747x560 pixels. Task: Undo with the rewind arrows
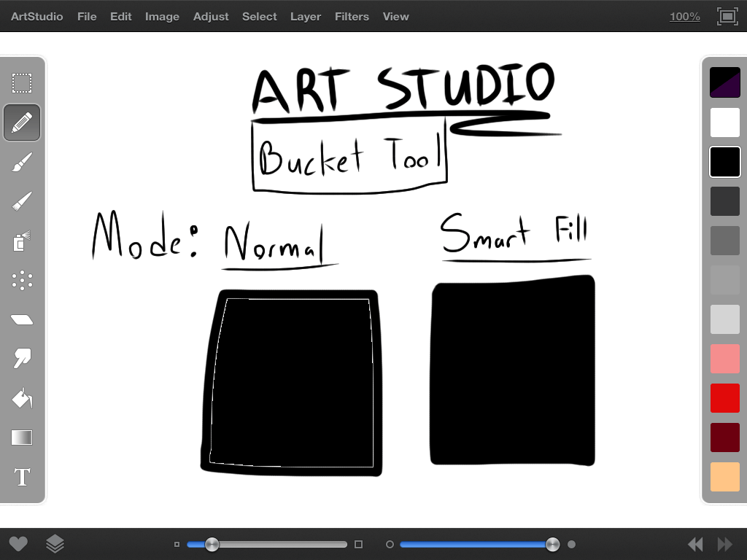point(695,544)
